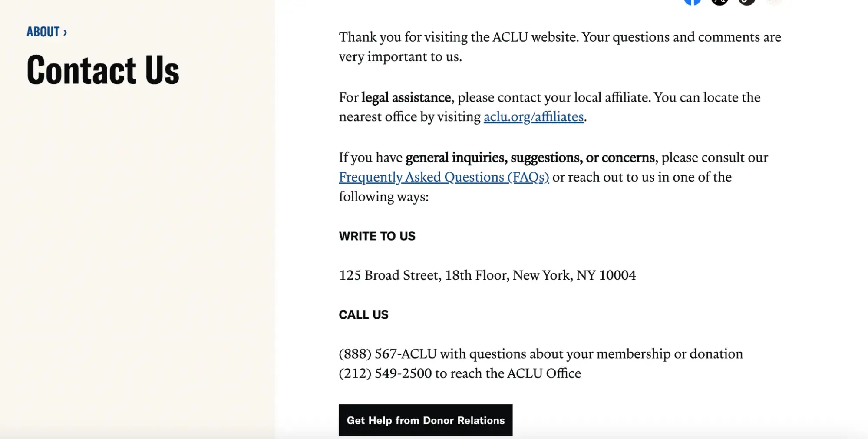The image size is (868, 439).
Task: Expand the ABOUT section via its chevron
Action: tap(65, 31)
